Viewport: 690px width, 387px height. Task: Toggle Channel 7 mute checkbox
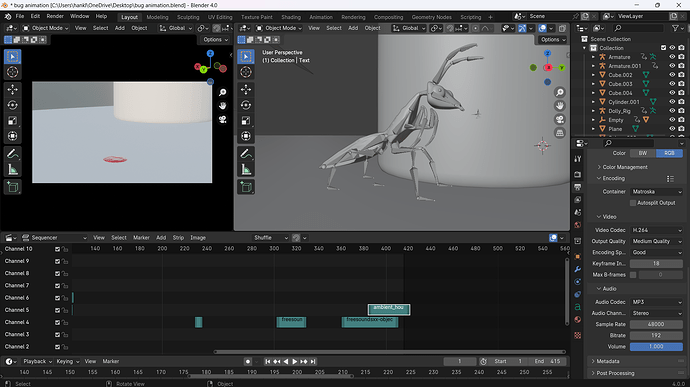(57, 286)
